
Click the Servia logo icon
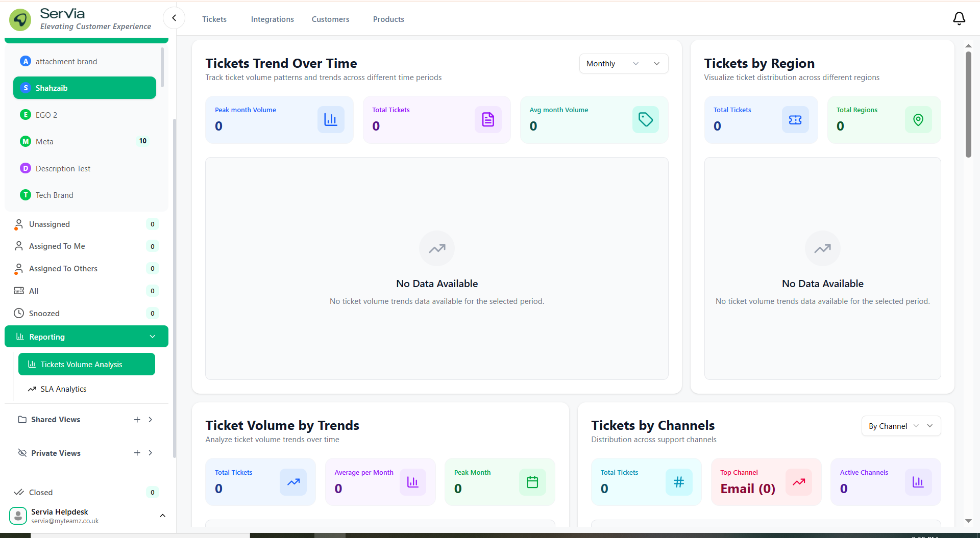pyautogui.click(x=20, y=19)
